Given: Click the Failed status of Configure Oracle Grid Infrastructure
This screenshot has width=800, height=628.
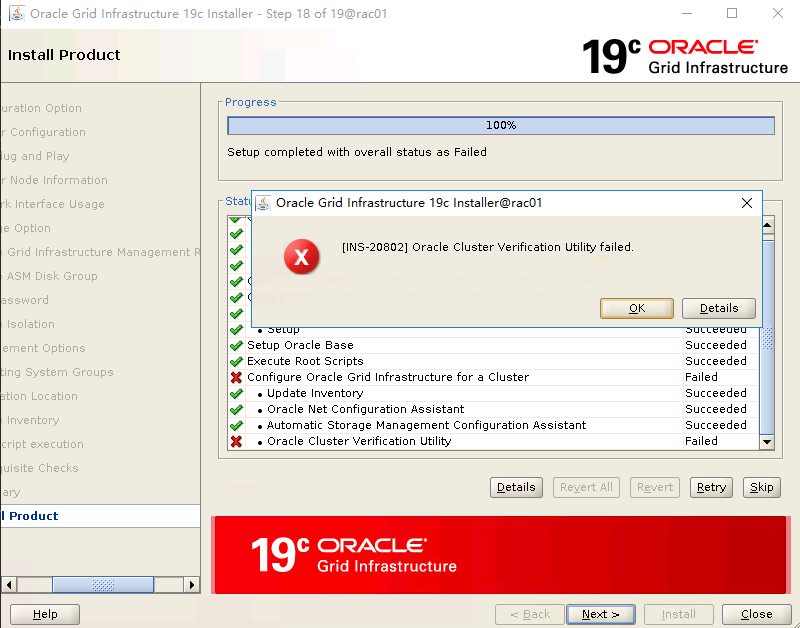Looking at the screenshot, I should click(701, 377).
